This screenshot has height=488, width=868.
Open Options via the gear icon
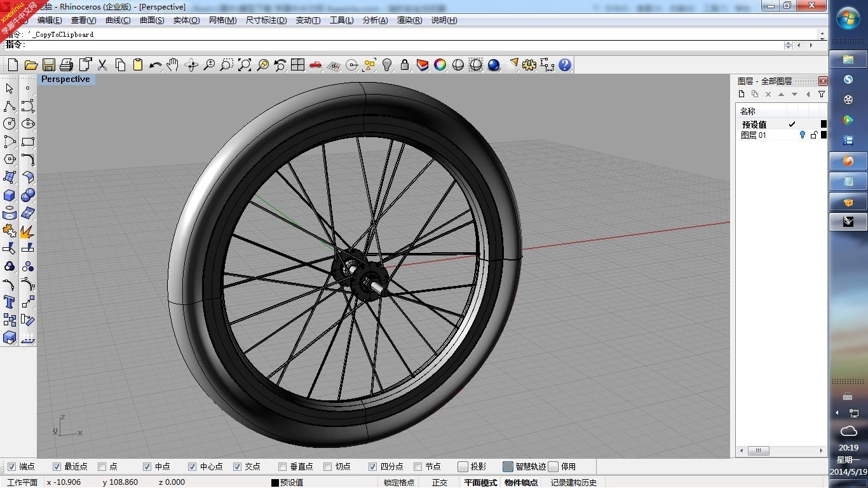pos(529,65)
